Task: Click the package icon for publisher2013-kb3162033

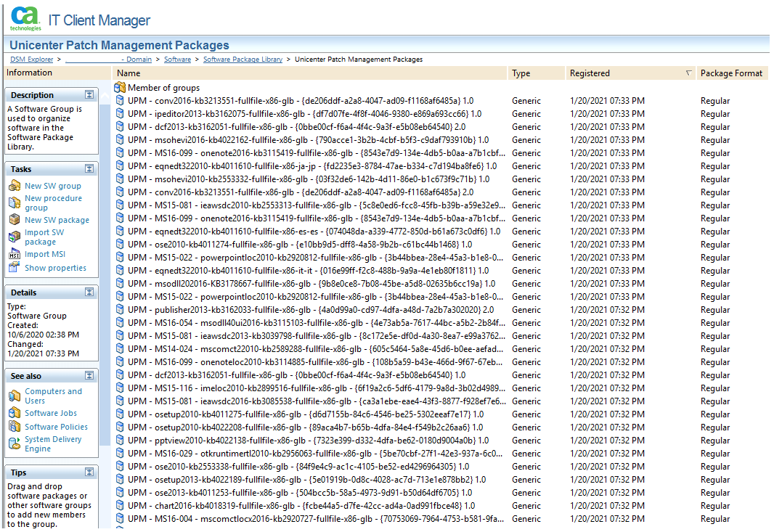Action: [120, 309]
